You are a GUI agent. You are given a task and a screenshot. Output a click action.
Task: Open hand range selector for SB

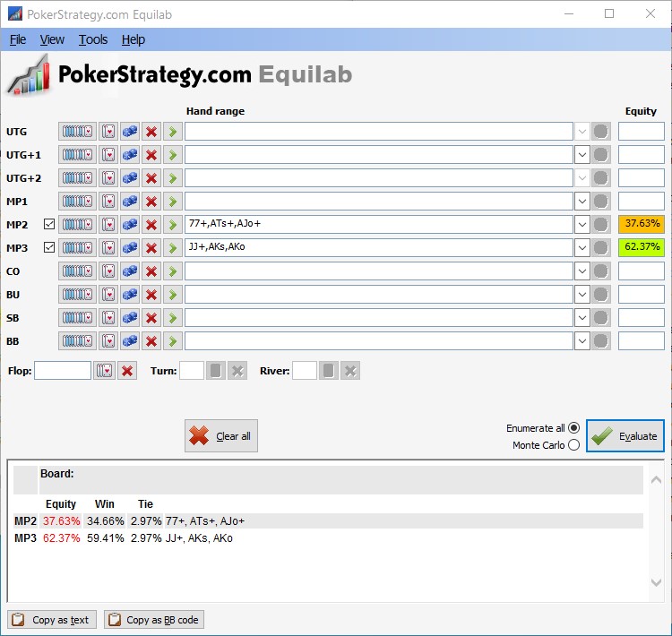[x=77, y=318]
